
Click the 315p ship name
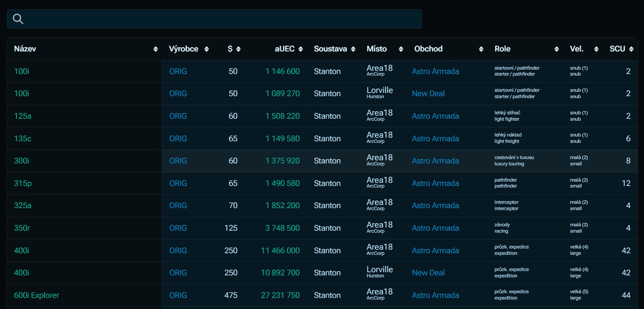point(23,183)
